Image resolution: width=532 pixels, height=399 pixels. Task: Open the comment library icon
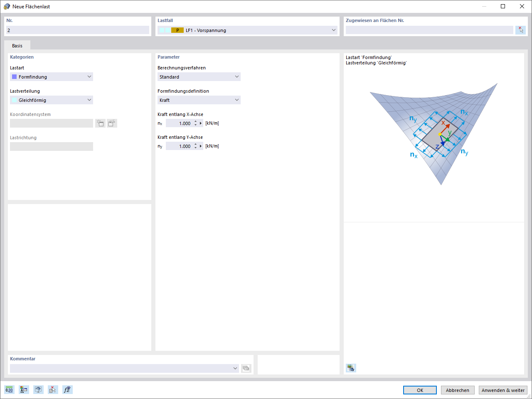(x=246, y=368)
